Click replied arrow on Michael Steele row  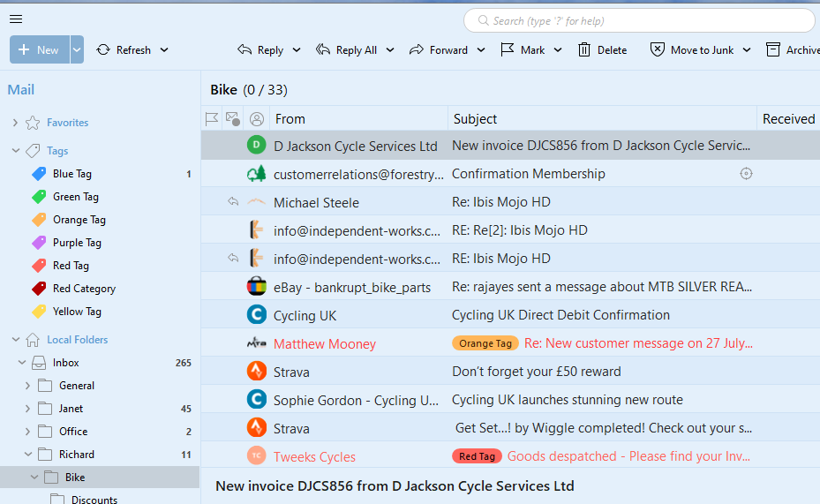[233, 202]
